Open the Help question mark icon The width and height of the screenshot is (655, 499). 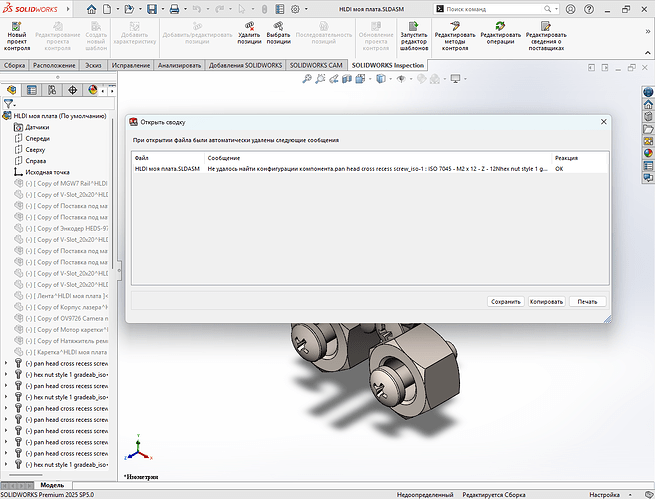click(x=589, y=9)
